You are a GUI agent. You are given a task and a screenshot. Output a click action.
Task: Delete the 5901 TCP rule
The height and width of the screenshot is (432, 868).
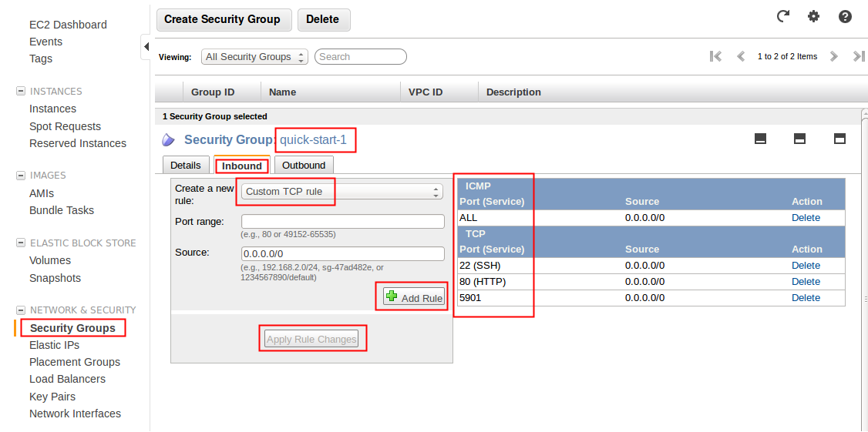[806, 298]
